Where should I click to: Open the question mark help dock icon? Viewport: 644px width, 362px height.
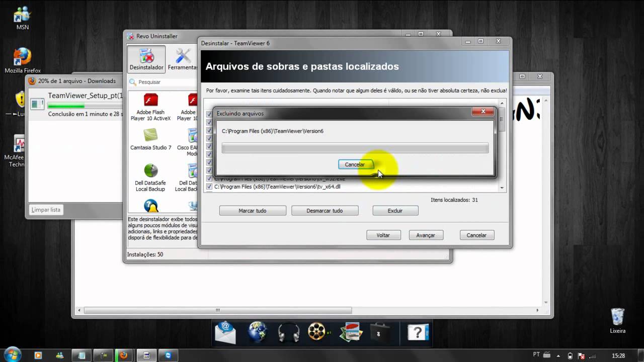click(x=418, y=332)
